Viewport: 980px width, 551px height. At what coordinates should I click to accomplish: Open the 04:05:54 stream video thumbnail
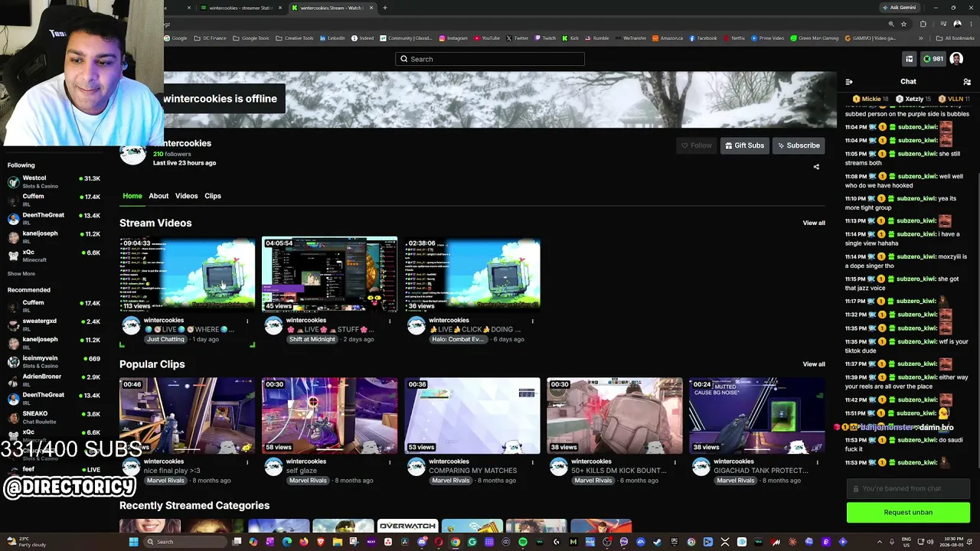point(329,275)
